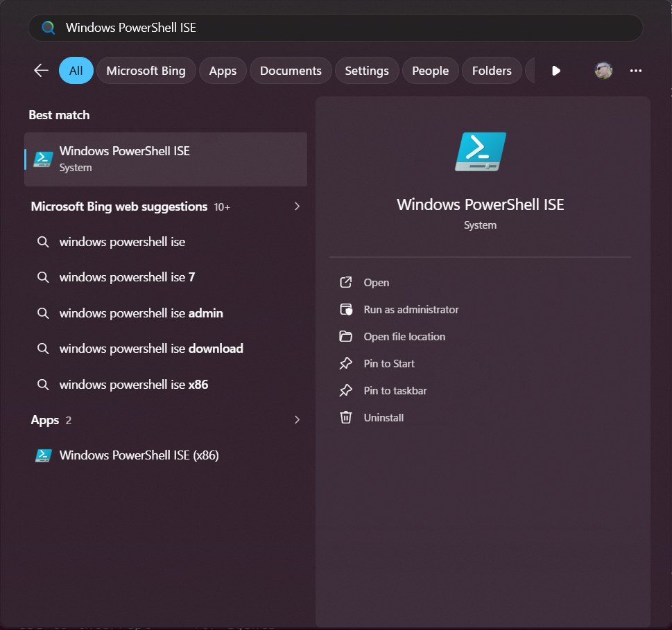Click the 'Apps 2' section header
Viewport: 672px width, 630px height.
[51, 420]
